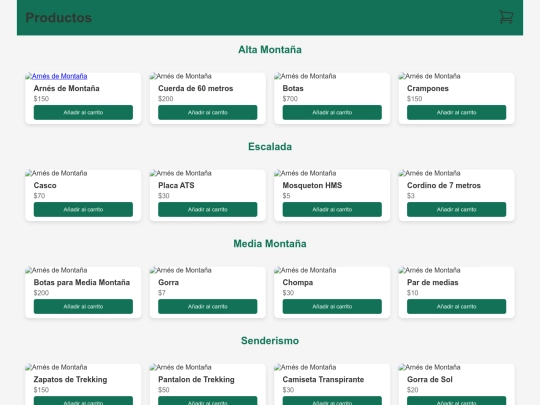Add Cordino de 7 metros to cart
The height and width of the screenshot is (405, 540).
(x=456, y=209)
